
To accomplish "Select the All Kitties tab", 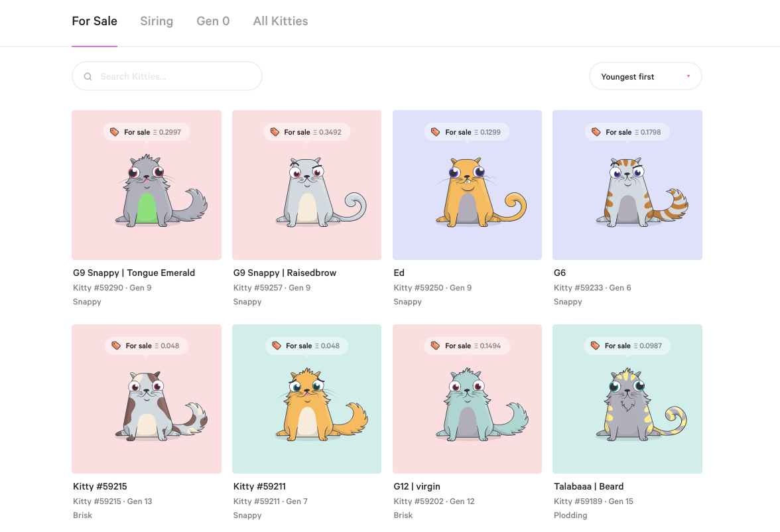I will 281,21.
